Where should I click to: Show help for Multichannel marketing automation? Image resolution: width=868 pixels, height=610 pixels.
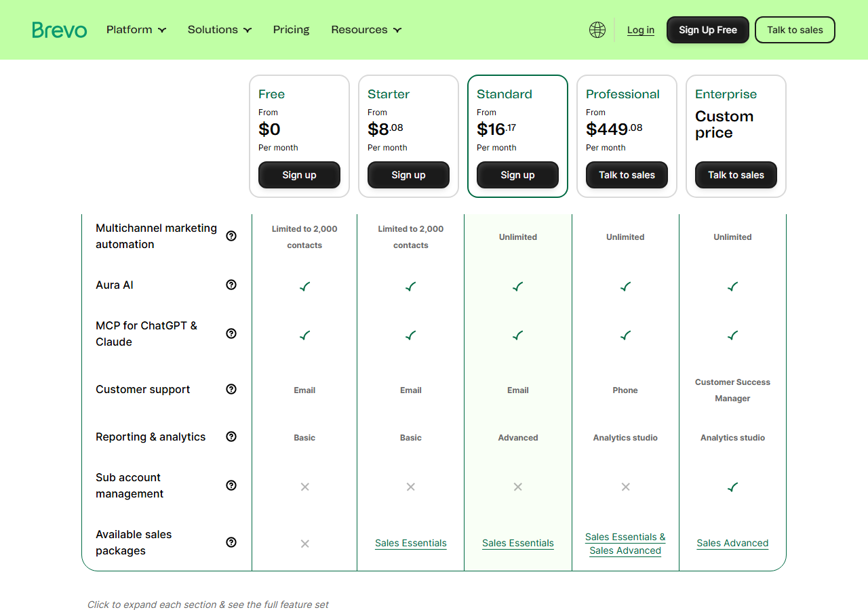pyautogui.click(x=231, y=236)
